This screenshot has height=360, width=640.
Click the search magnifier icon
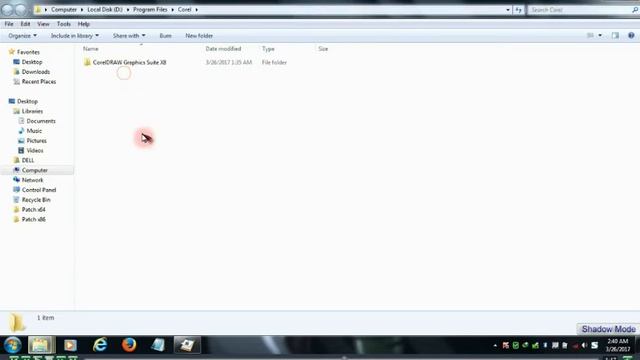click(x=635, y=9)
